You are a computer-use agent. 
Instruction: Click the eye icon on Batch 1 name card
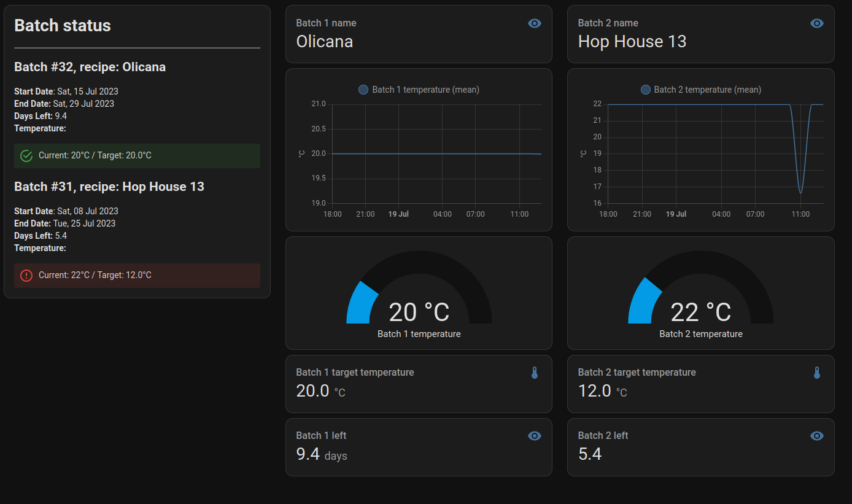click(x=535, y=23)
